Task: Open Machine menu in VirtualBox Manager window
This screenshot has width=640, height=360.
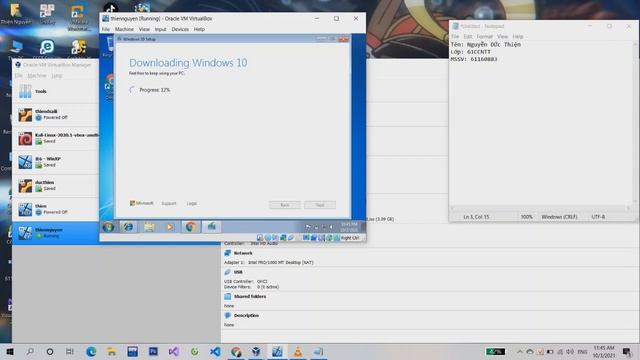Action: click(37, 76)
